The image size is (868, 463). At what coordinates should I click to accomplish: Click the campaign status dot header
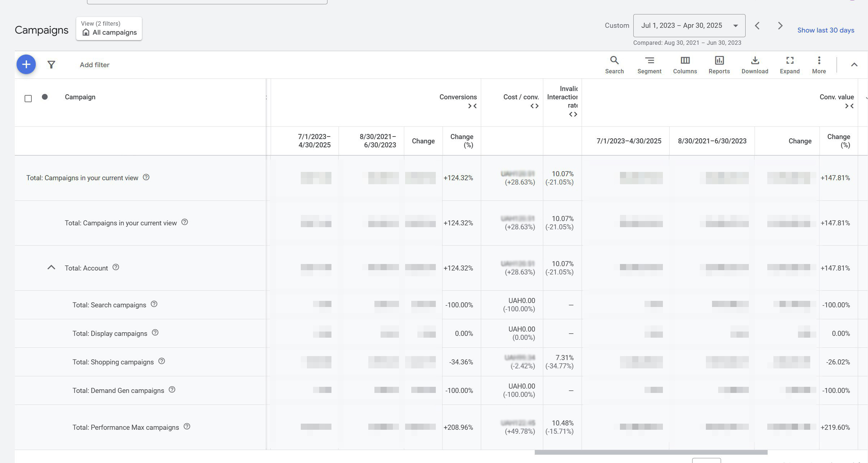point(45,97)
